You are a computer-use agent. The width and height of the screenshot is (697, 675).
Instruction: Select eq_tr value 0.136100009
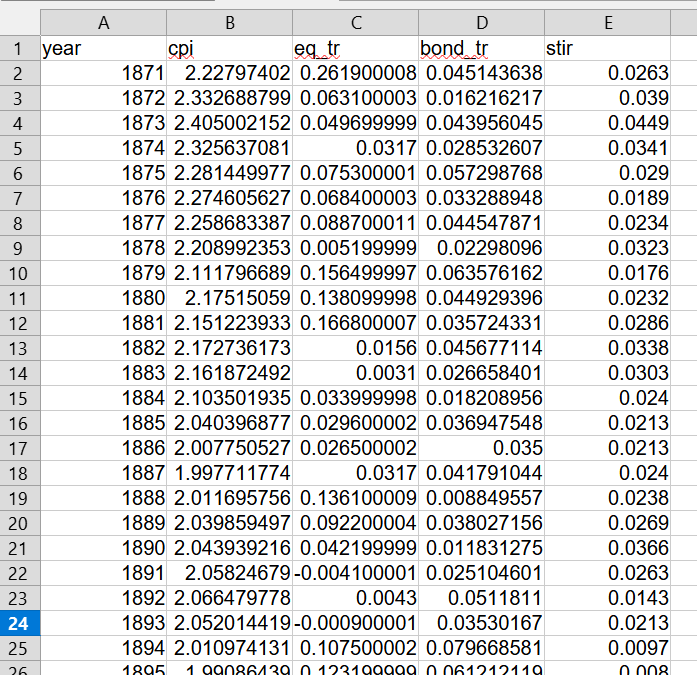click(356, 498)
